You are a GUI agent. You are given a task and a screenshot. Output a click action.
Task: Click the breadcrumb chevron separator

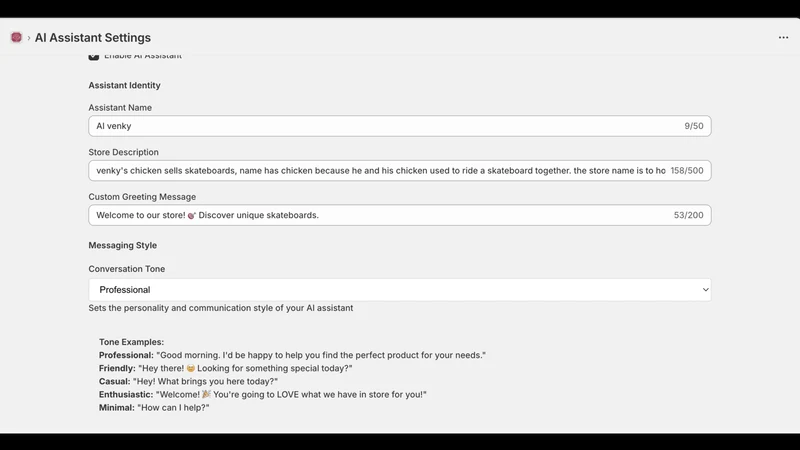tap(29, 38)
